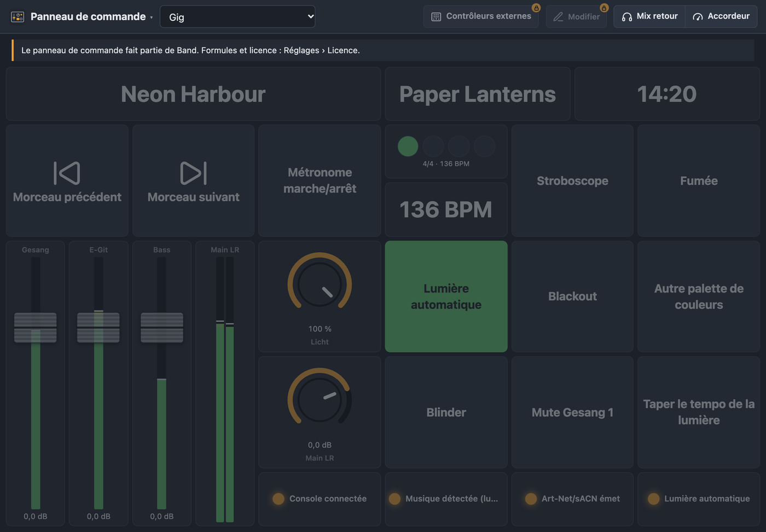This screenshot has height=532, width=766.
Task: Click the Lumière automatique status indicator at bottom
Action: 699,499
